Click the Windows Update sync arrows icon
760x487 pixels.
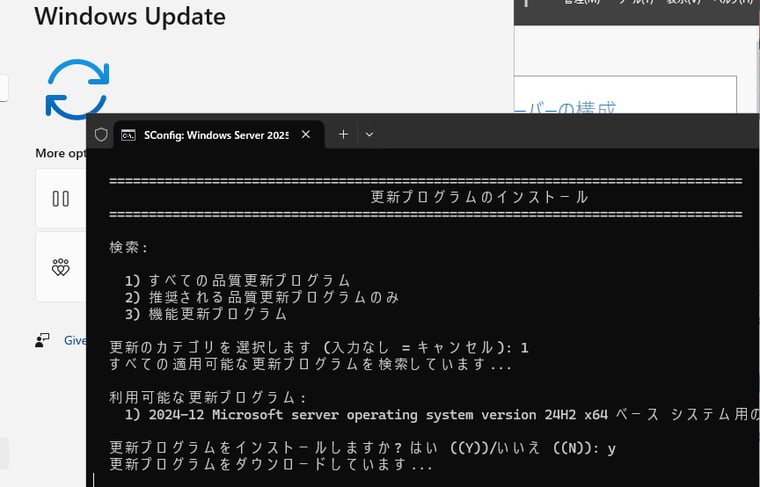(x=78, y=89)
